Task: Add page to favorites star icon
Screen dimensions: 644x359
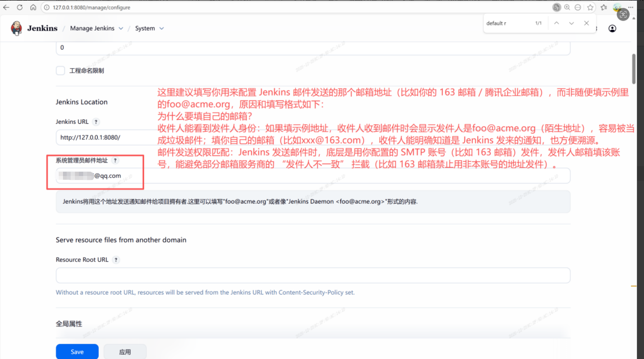Action: 590,7
